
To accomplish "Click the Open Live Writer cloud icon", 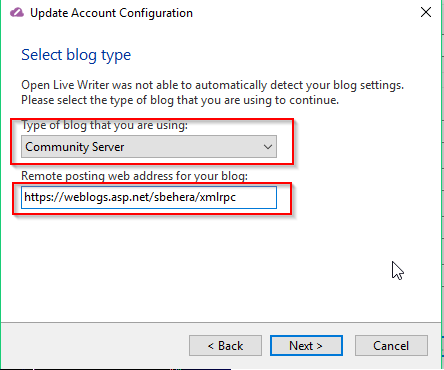I will 17,13.
